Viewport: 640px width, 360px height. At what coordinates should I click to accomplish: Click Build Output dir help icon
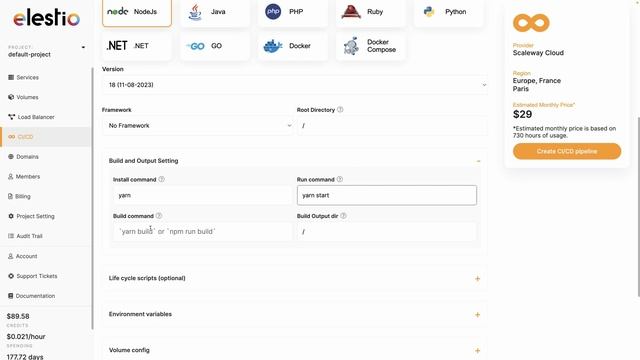click(x=343, y=216)
